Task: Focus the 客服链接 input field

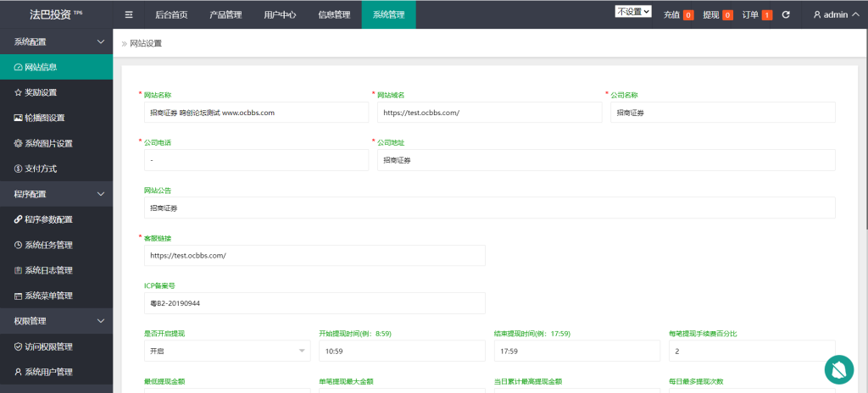Action: tap(314, 256)
